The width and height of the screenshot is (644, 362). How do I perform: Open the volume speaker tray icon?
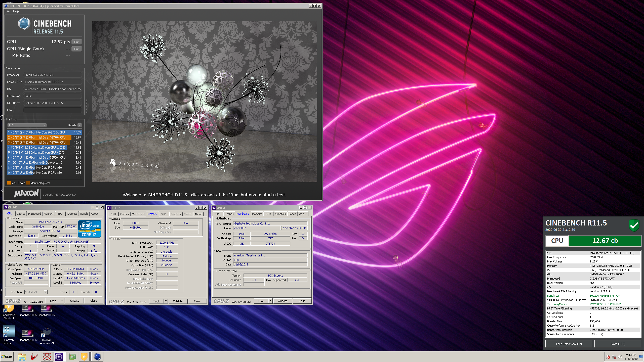(x=620, y=357)
